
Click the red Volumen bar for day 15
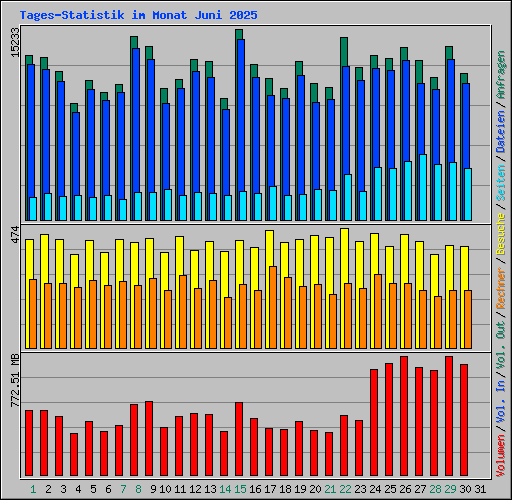(x=239, y=439)
